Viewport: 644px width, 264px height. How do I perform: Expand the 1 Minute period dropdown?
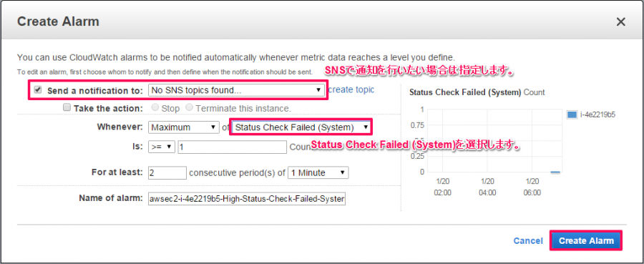coord(318,173)
